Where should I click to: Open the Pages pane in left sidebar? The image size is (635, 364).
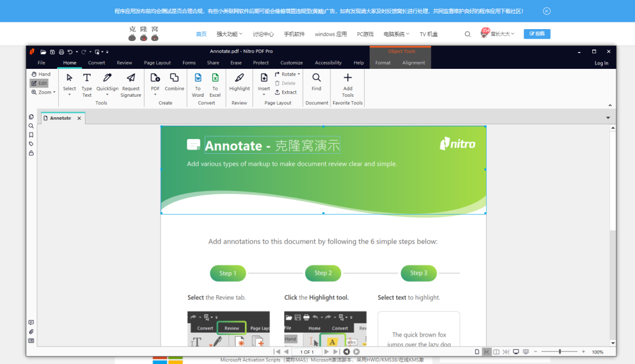coord(31,117)
